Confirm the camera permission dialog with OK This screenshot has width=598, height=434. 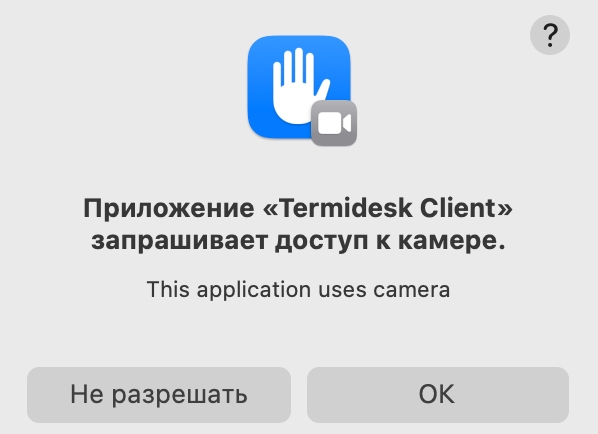tap(438, 395)
